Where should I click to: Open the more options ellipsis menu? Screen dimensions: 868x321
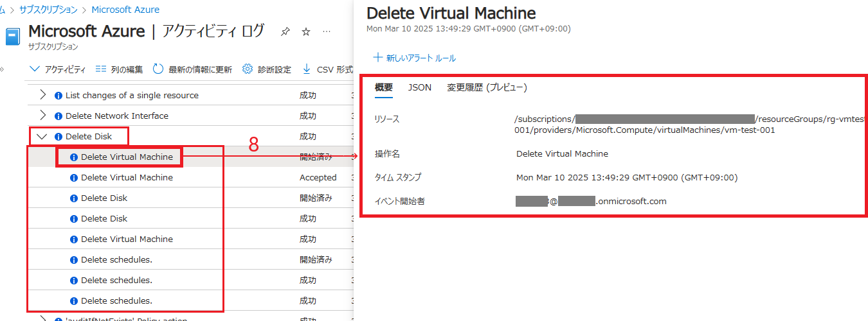click(x=327, y=31)
